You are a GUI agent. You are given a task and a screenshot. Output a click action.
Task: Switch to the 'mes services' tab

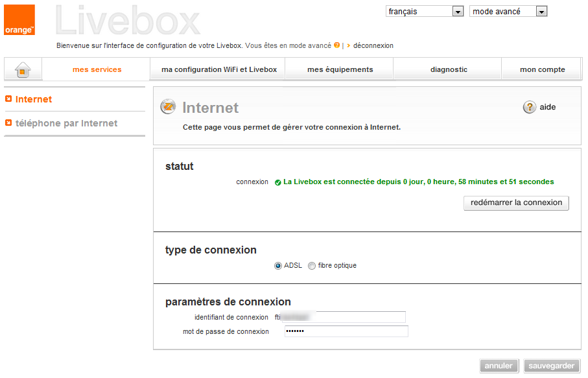(x=97, y=69)
